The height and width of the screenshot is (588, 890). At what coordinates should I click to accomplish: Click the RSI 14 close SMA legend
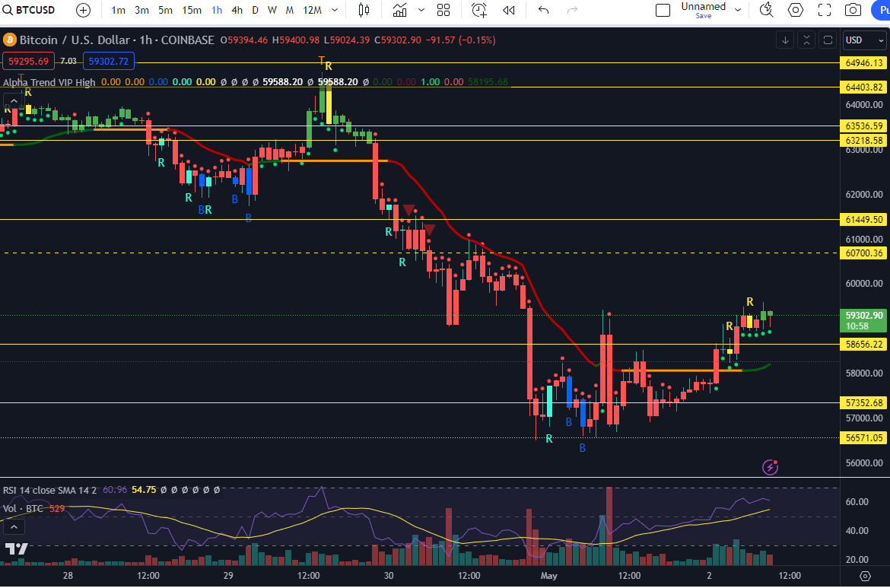(50, 490)
